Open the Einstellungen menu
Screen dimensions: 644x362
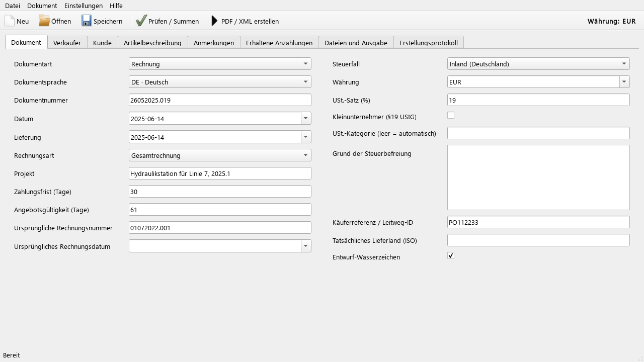[x=84, y=6]
